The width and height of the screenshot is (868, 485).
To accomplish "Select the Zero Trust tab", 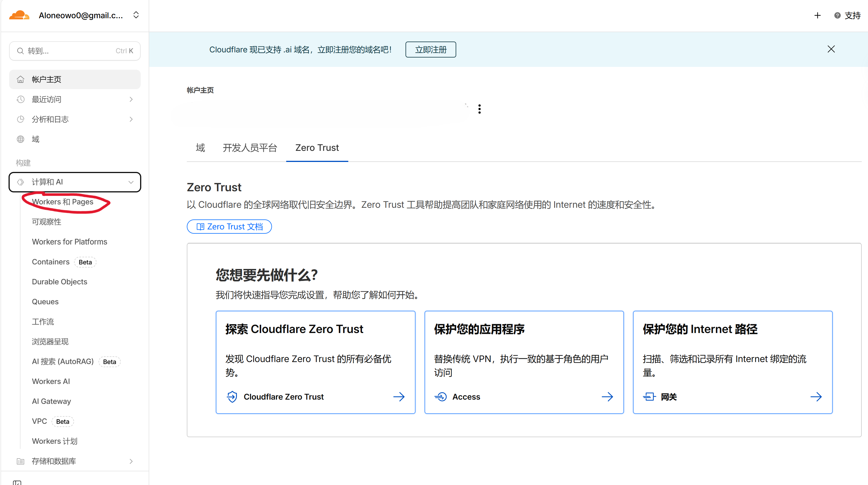I will click(317, 148).
